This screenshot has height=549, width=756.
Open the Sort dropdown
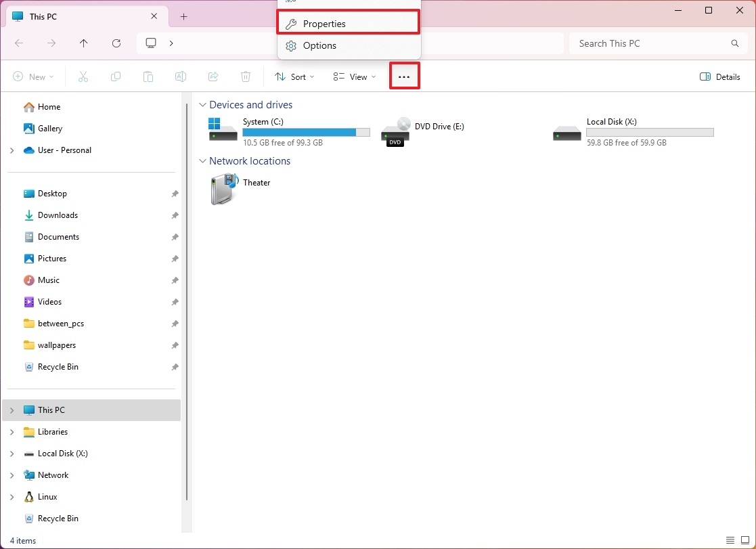294,77
